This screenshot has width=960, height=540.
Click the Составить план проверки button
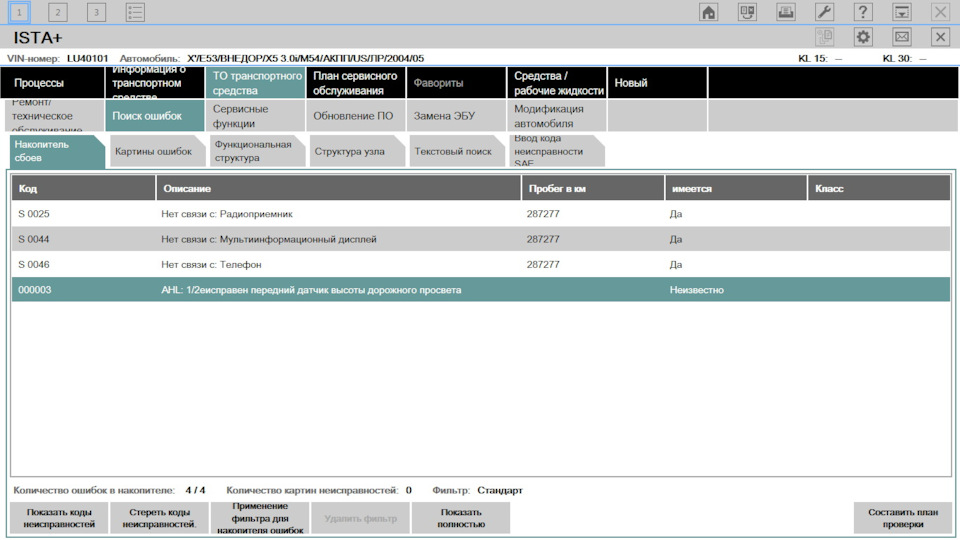coord(903,518)
